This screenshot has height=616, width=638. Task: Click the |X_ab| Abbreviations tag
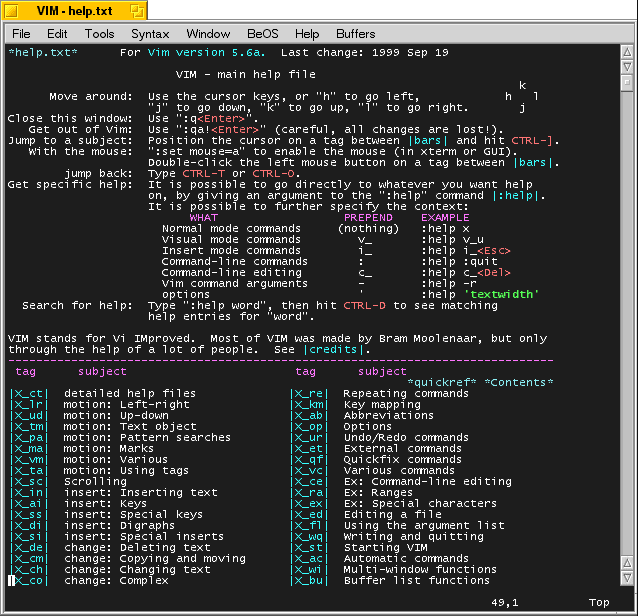tap(309, 415)
